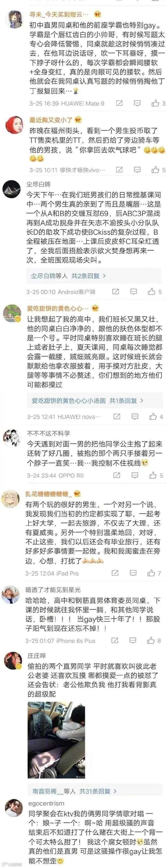Expand 南音羽阁__等人 共31条回复
This screenshot has height=868, width=166.
tap(75, 791)
